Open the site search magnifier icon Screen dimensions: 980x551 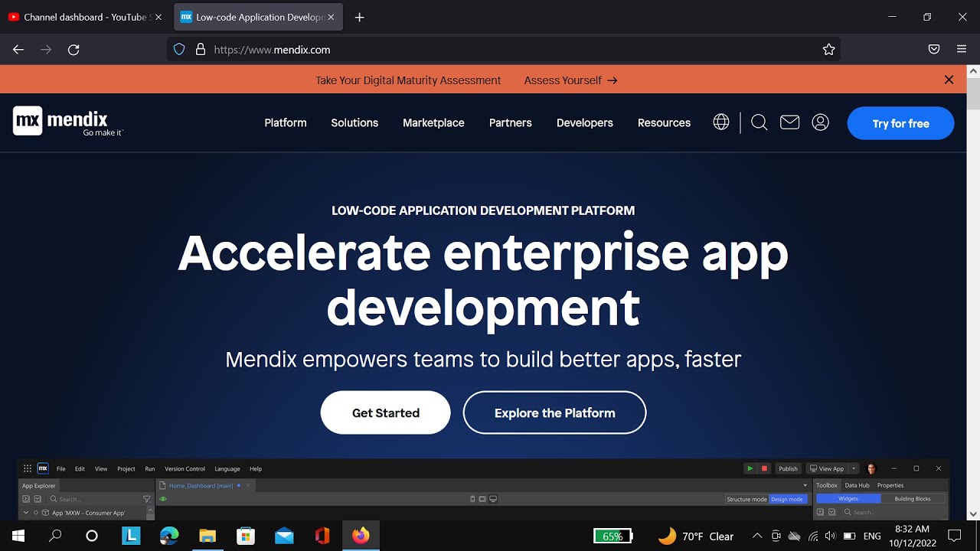(x=759, y=122)
